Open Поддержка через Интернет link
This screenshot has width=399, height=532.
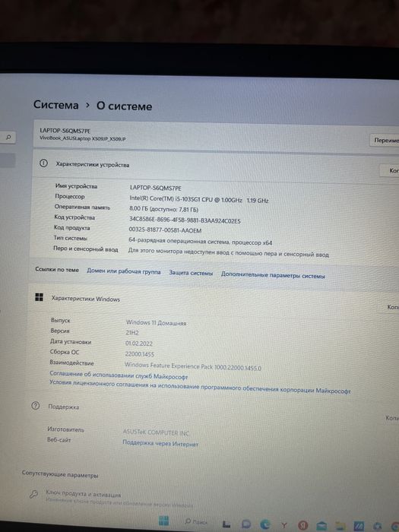[x=160, y=443]
